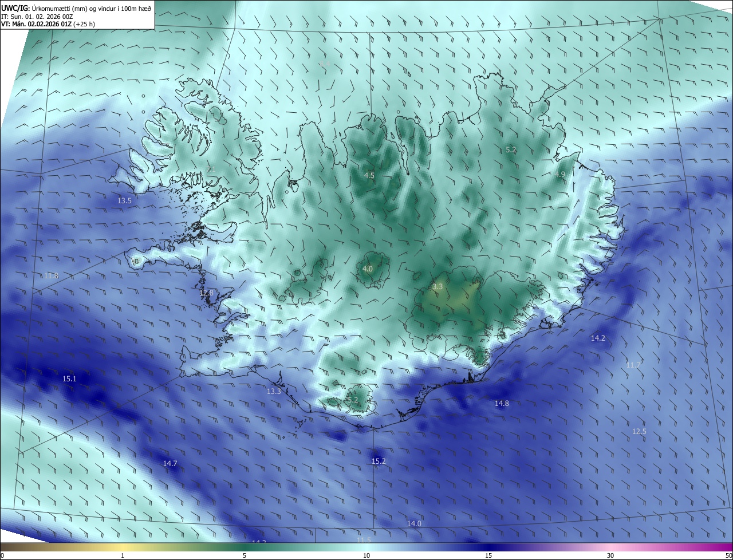733x560 pixels.
Task: Click the 11.8 value over the western sea
Action: pos(51,275)
